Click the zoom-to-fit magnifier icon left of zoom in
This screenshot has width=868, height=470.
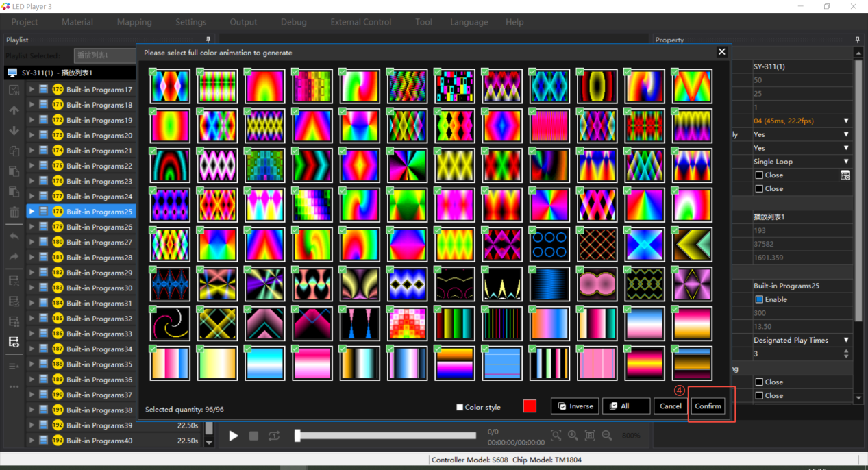click(556, 435)
